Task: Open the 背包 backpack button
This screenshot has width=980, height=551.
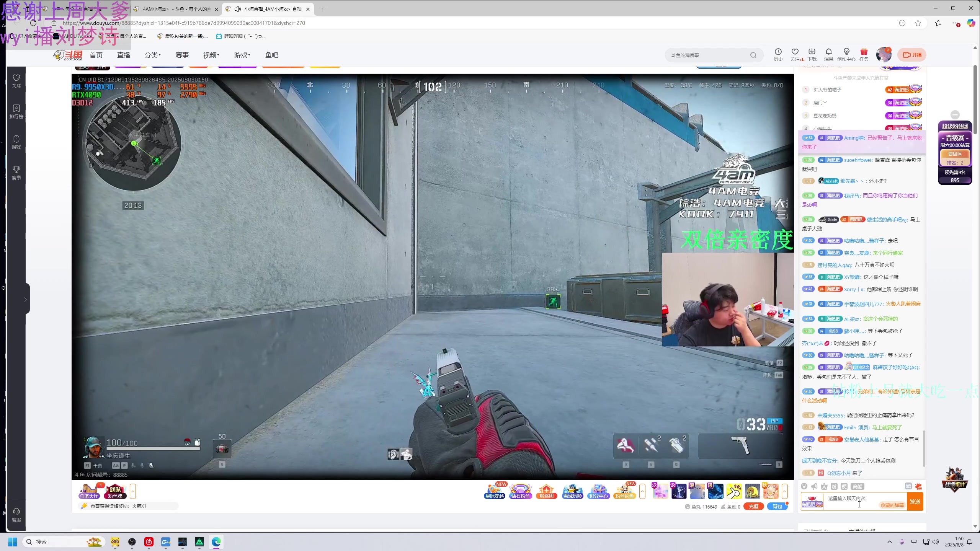Action: coord(777,506)
